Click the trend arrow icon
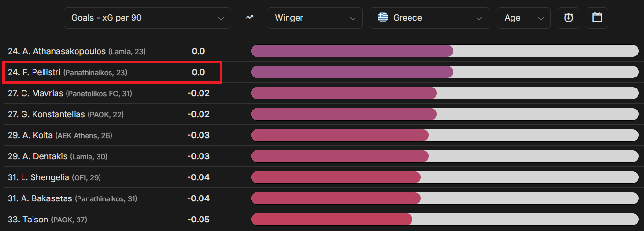 249,18
